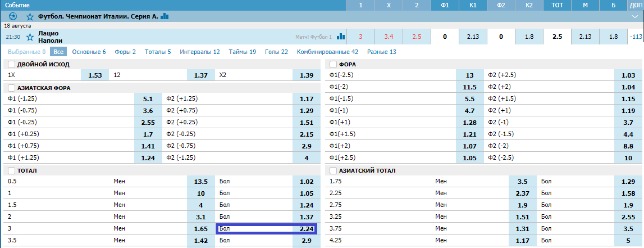Select Ф2 (-2.5) odds 10

[628, 157]
